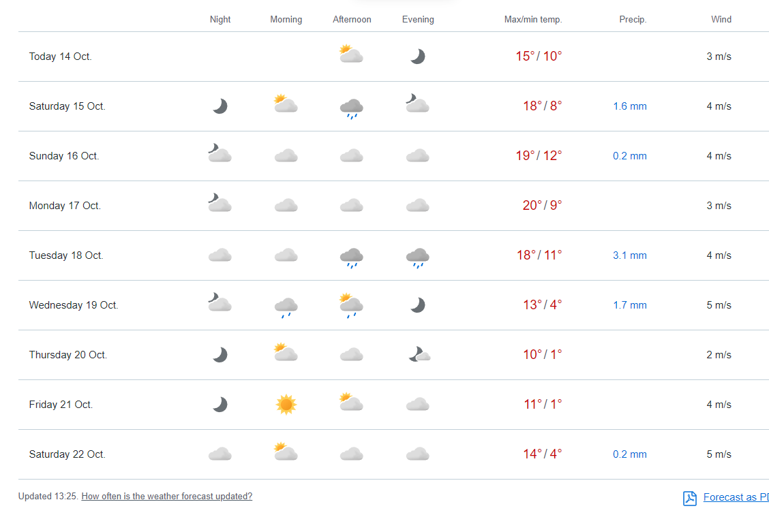Click the PDF document icon
Viewport: 769px width, 532px height.
click(x=690, y=498)
